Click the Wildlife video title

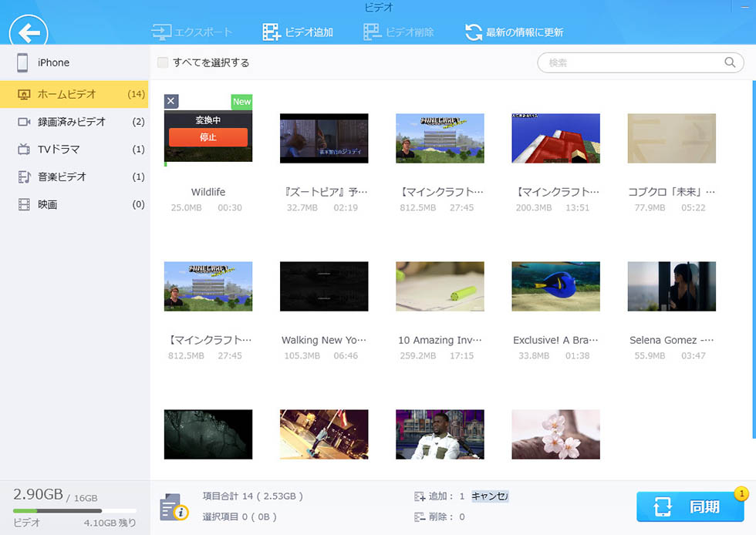click(208, 192)
